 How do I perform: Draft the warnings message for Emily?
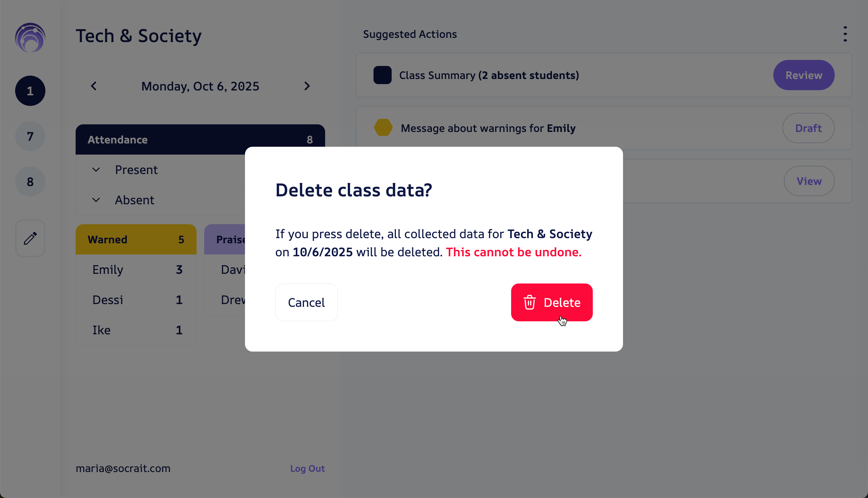[x=808, y=128]
